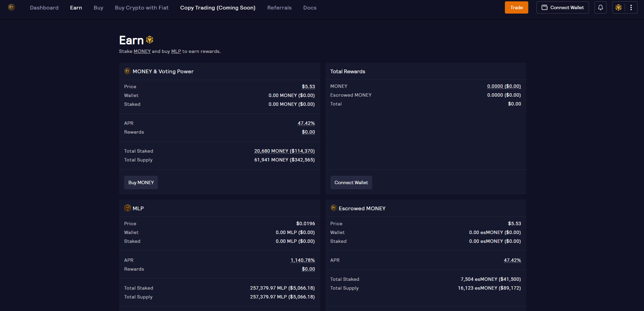This screenshot has height=311, width=644.
Task: Navigate to Referrals
Action: [279, 7]
